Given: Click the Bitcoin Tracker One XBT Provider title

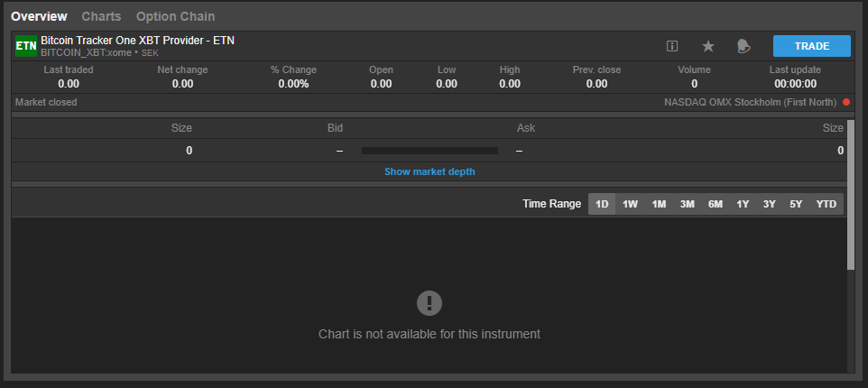Looking at the screenshot, I should (x=137, y=41).
